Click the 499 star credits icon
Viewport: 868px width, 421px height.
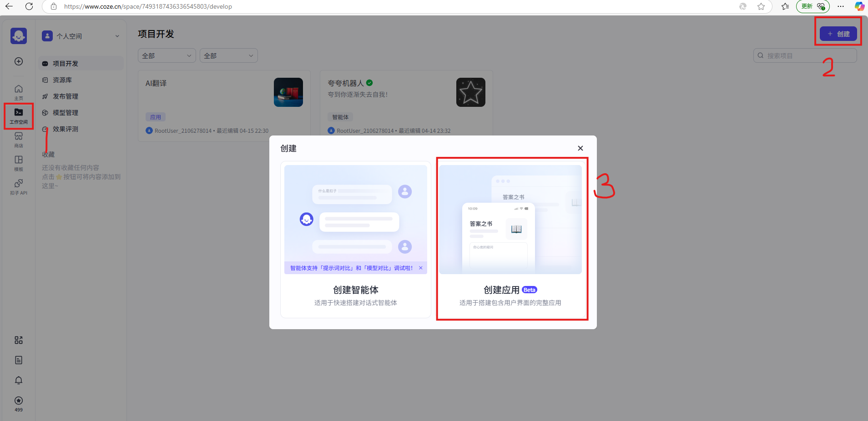19,404
